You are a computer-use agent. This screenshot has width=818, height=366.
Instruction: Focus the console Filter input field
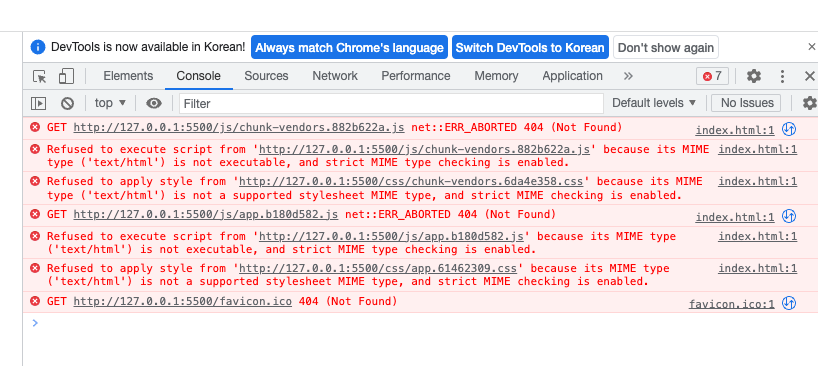coord(391,103)
